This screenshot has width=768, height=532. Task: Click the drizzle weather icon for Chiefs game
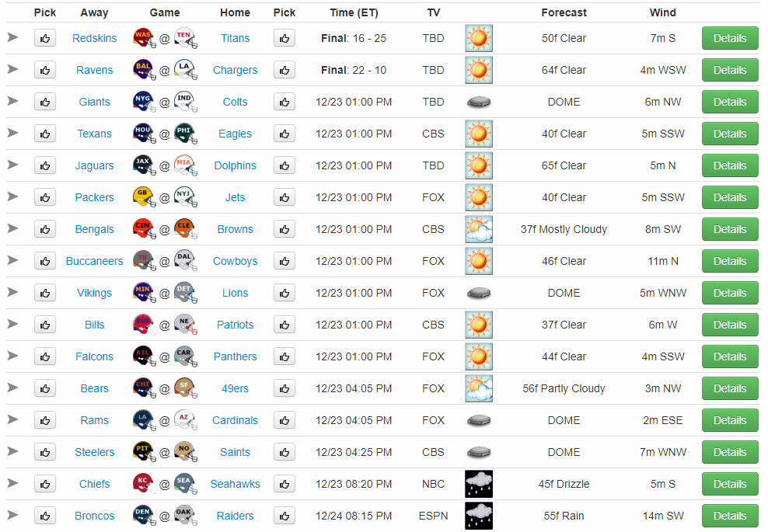478,484
